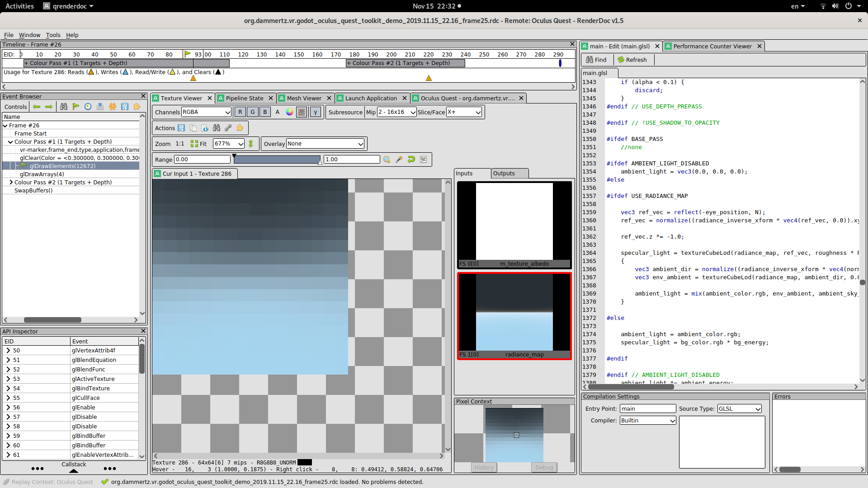The height and width of the screenshot is (488, 868).
Task: Open Source Type GLSL dropdown
Action: (x=739, y=408)
